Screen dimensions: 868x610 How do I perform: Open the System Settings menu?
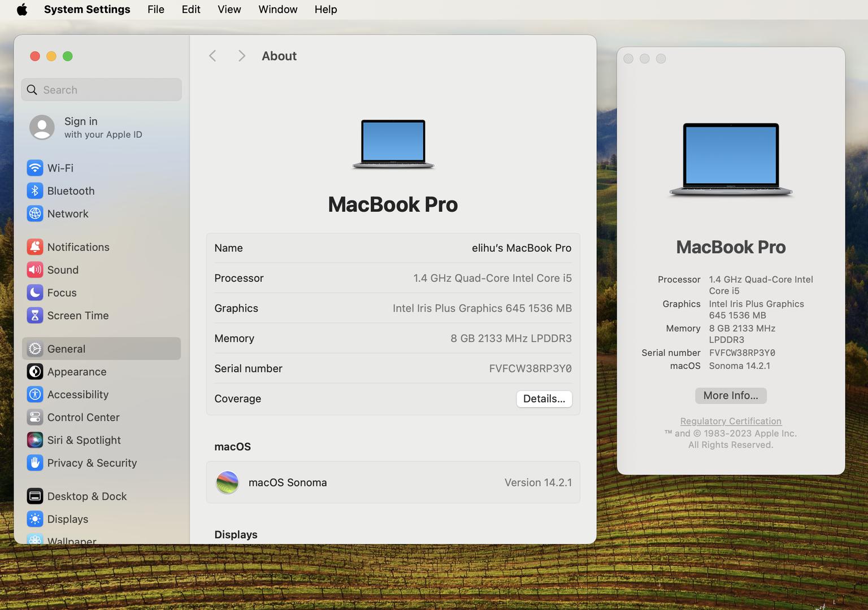pos(87,10)
